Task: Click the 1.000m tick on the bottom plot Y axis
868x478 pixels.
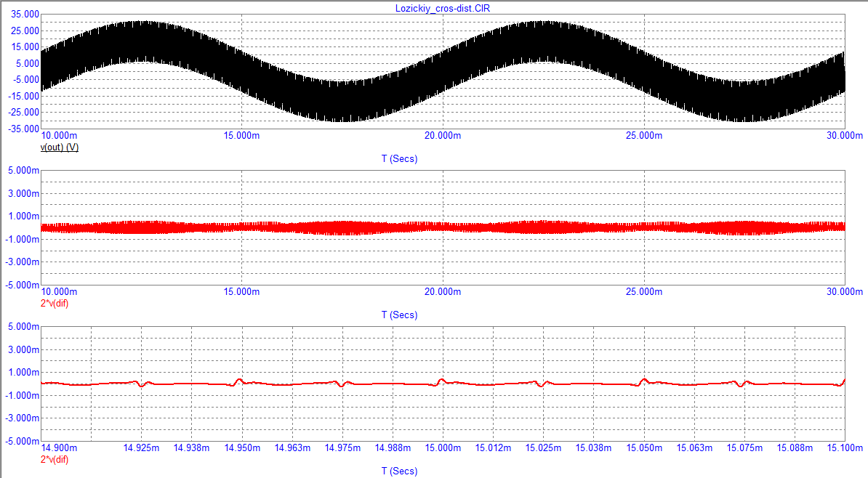Action: [x=24, y=373]
